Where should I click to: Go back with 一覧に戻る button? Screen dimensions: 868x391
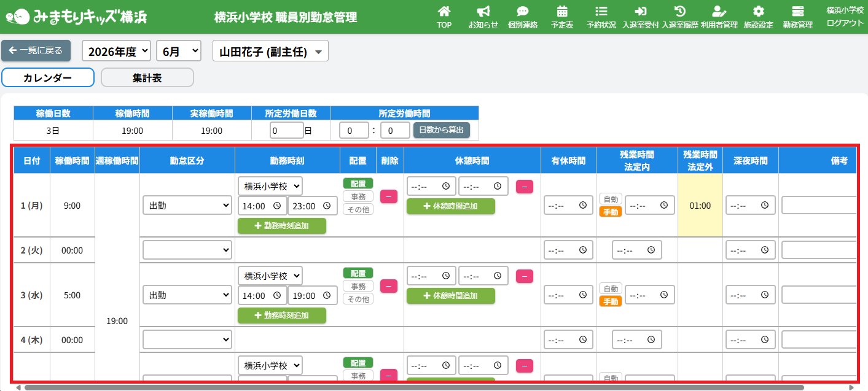tap(36, 51)
